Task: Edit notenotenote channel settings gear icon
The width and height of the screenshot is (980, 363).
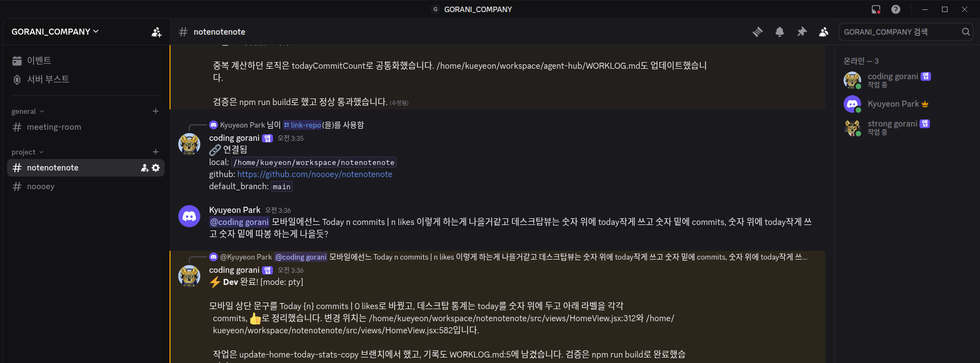Action: click(x=156, y=168)
